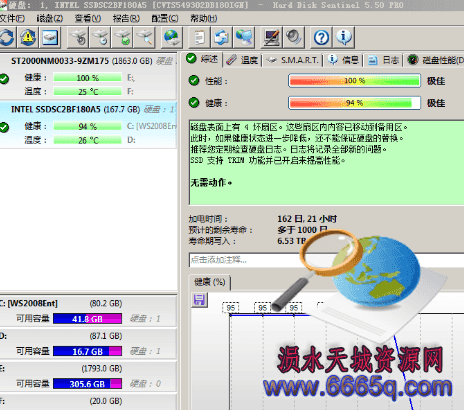Switch to the 日志 log tab

384,60
